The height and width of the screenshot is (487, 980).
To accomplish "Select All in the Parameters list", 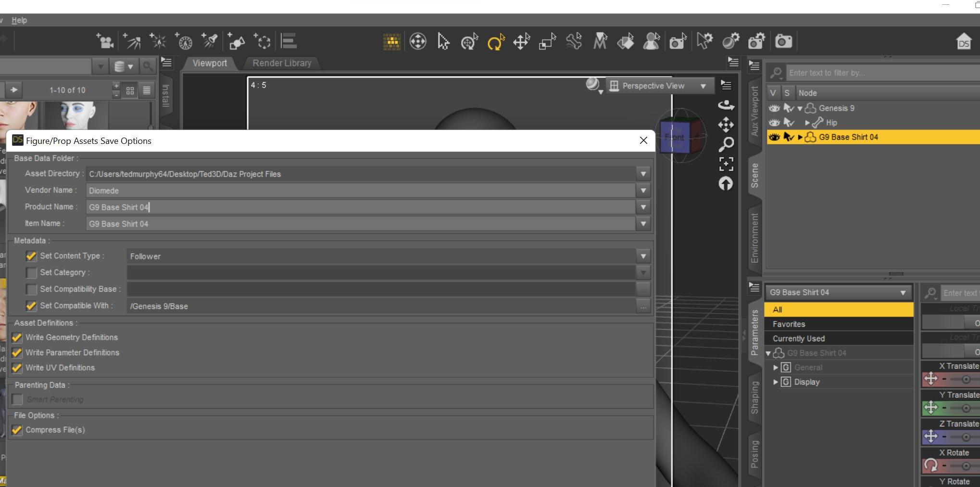I will point(839,310).
